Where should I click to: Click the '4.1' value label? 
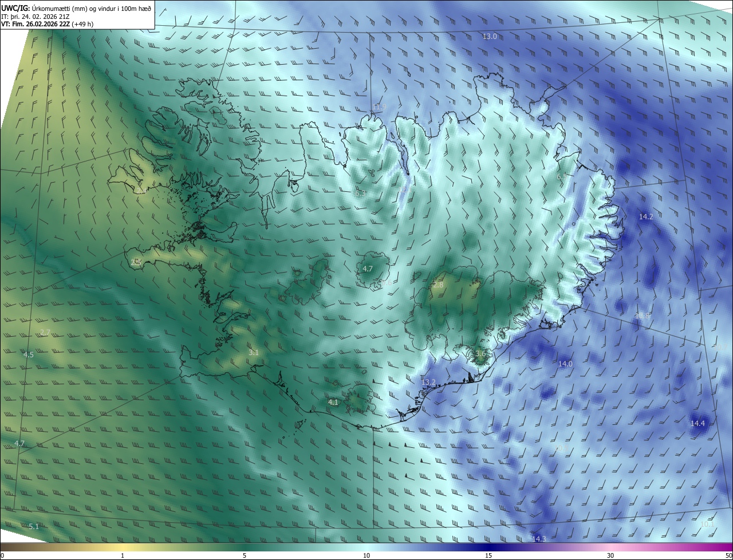coord(333,402)
